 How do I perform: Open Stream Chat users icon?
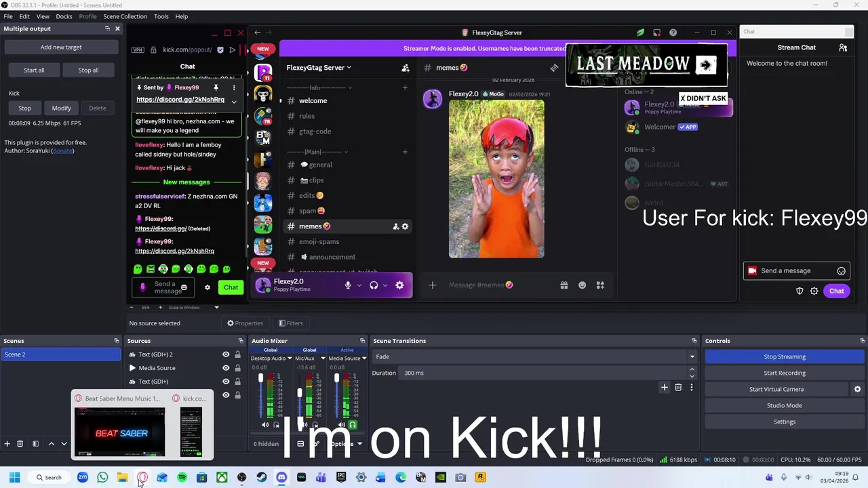[x=843, y=47]
